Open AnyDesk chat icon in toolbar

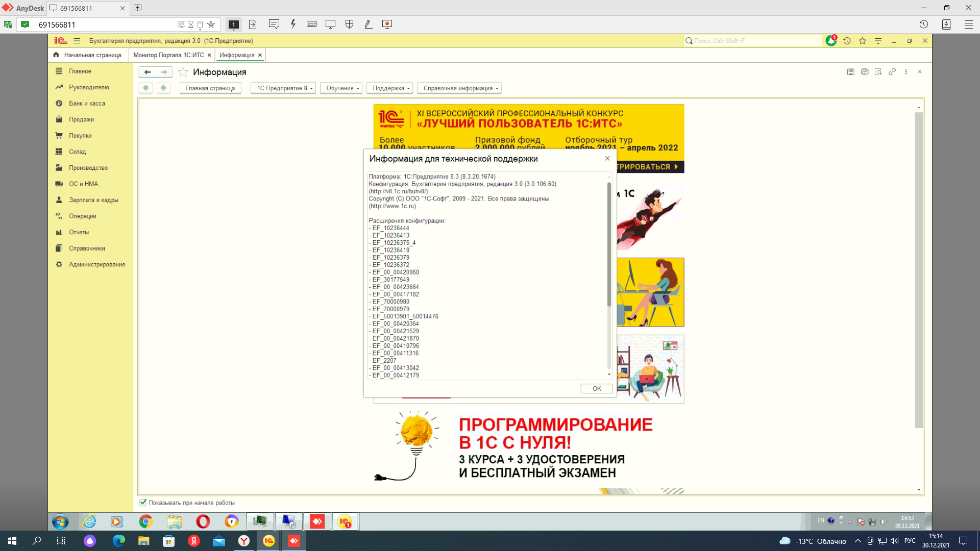point(274,24)
